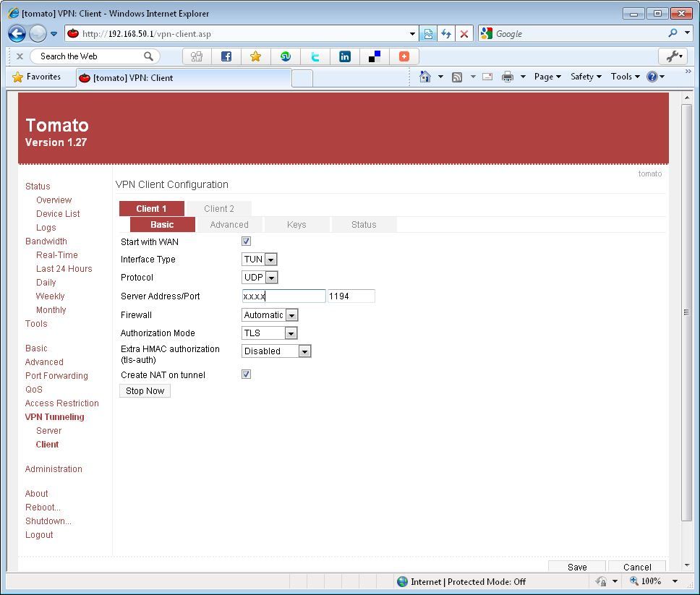The height and width of the screenshot is (595, 700).
Task: Open browser settings via the wrench icon
Action: [673, 56]
